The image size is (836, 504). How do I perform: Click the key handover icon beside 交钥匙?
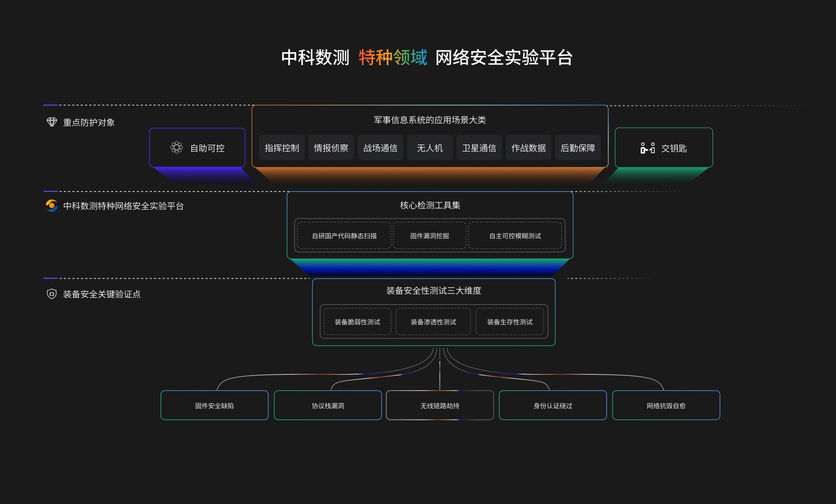[648, 148]
